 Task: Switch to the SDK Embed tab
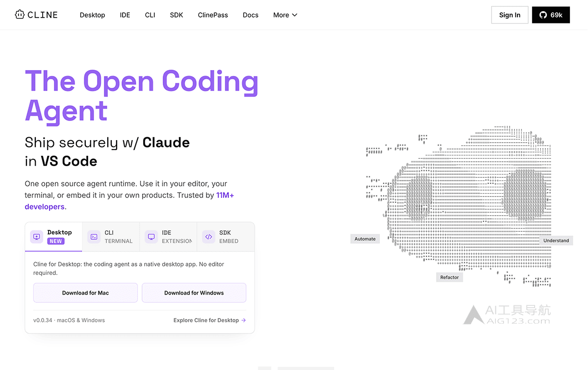tap(225, 237)
